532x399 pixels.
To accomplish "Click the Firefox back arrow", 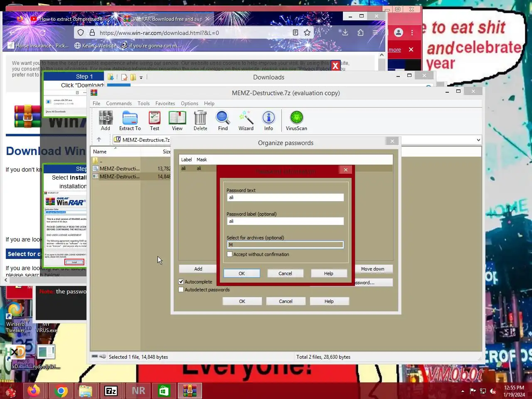I will 12,32.
